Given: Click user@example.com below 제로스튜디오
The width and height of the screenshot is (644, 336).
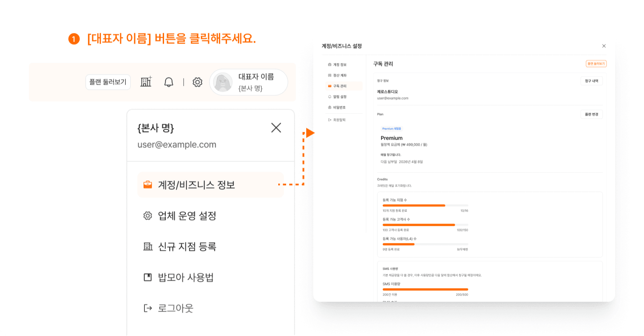Looking at the screenshot, I should click(x=392, y=98).
